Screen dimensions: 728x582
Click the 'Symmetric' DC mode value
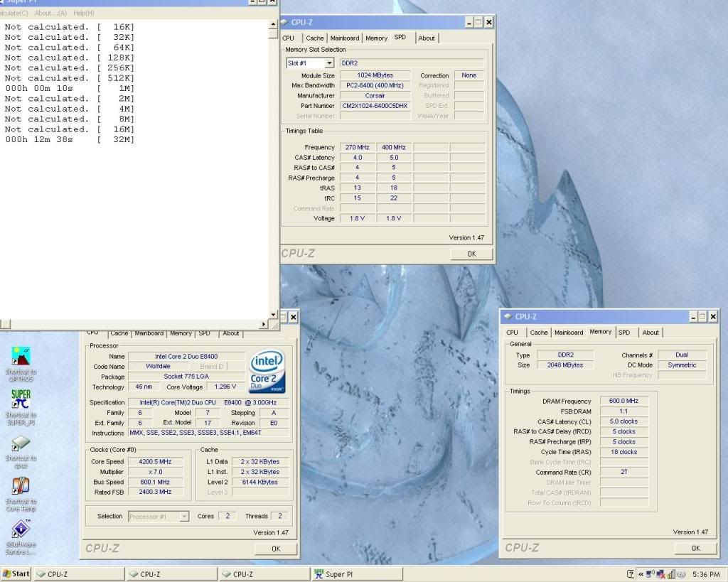click(682, 365)
